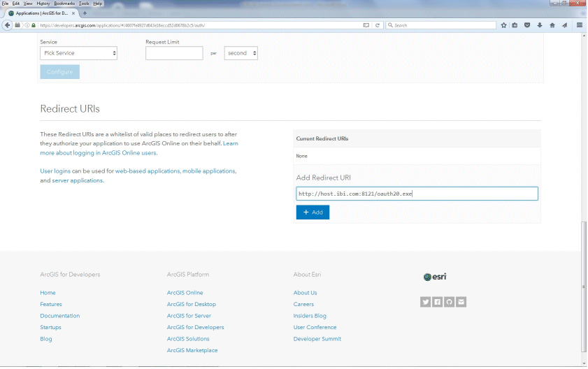Open the Firefox hamburger menu
Screen dimensions: 588x369
(x=580, y=25)
